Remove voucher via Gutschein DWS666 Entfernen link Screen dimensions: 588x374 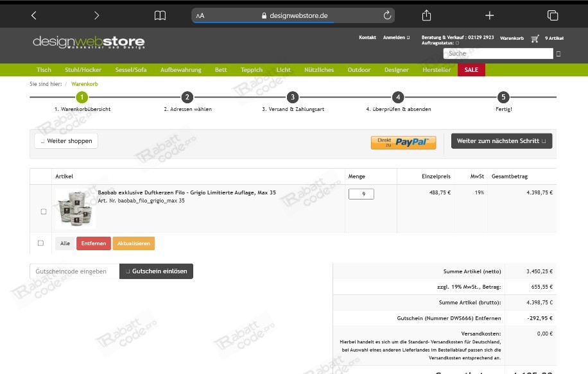tap(488, 318)
